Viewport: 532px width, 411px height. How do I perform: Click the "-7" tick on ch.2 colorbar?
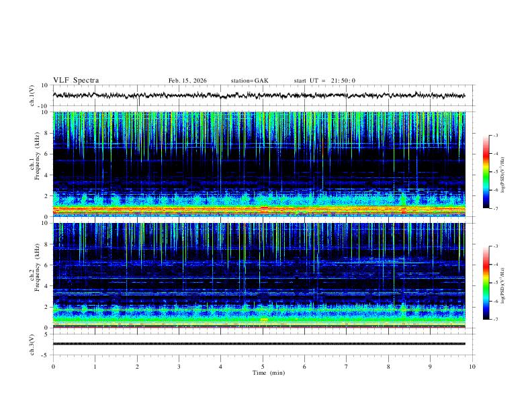click(496, 320)
